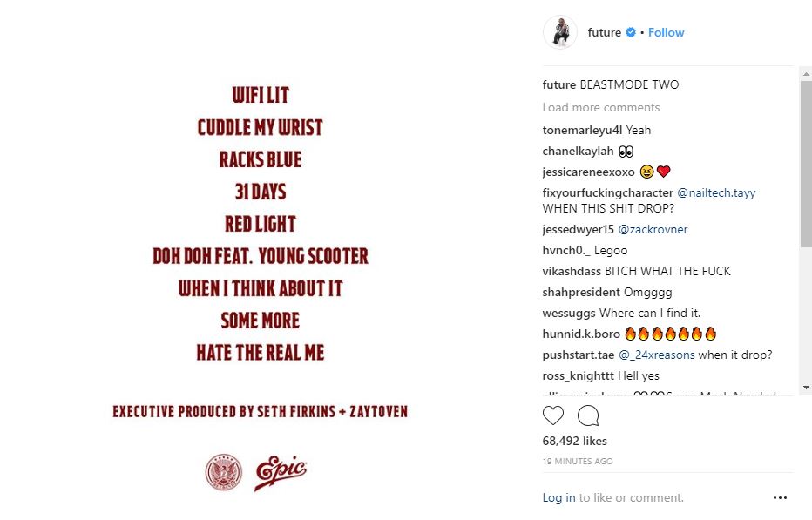
Task: Open the @zackrovner mention
Action: pyautogui.click(x=653, y=229)
